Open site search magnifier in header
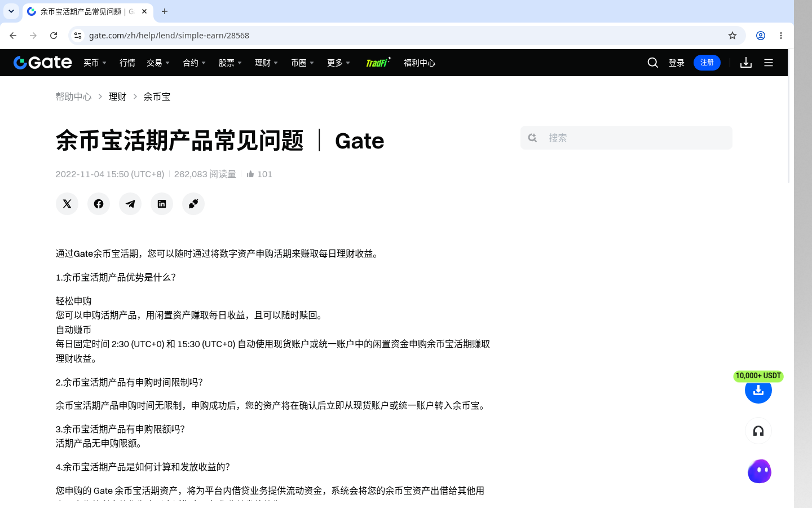 653,63
